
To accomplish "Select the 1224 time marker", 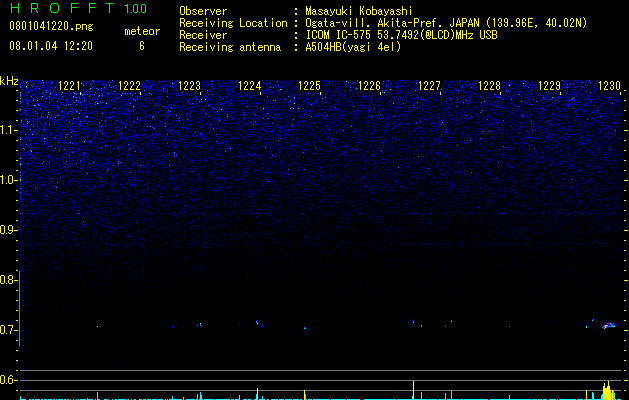I will pyautogui.click(x=250, y=86).
